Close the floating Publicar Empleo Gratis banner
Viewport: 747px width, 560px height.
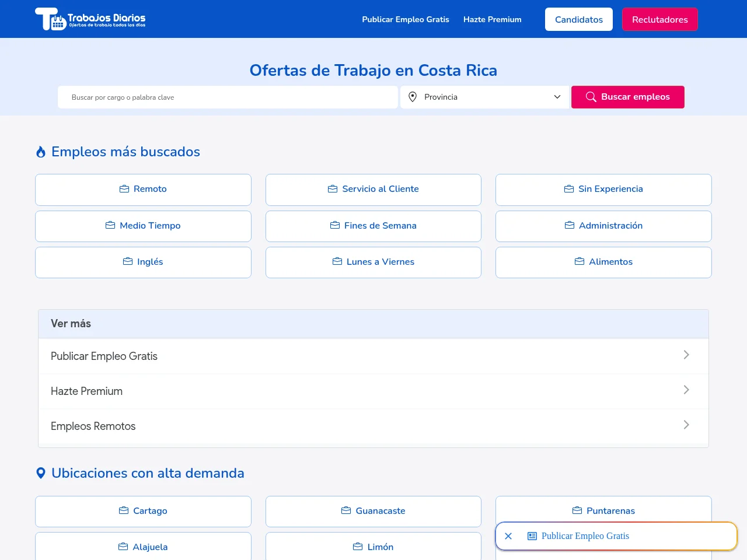508,536
